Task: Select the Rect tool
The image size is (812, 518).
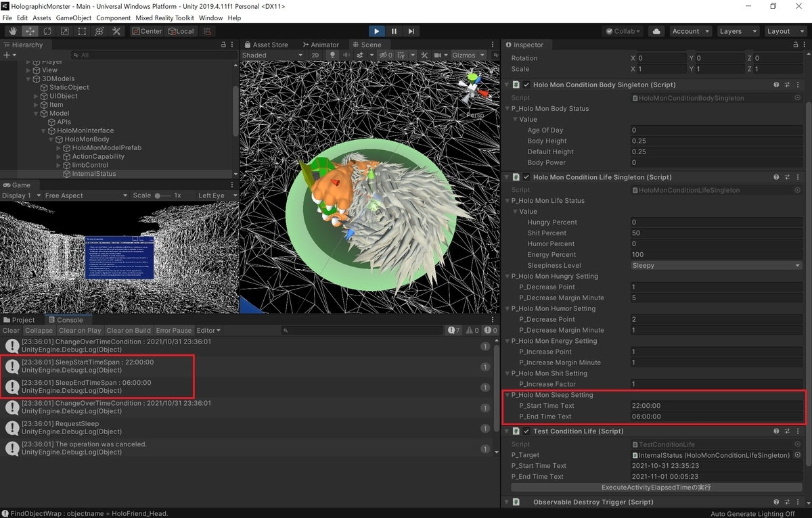Action: pos(82,31)
